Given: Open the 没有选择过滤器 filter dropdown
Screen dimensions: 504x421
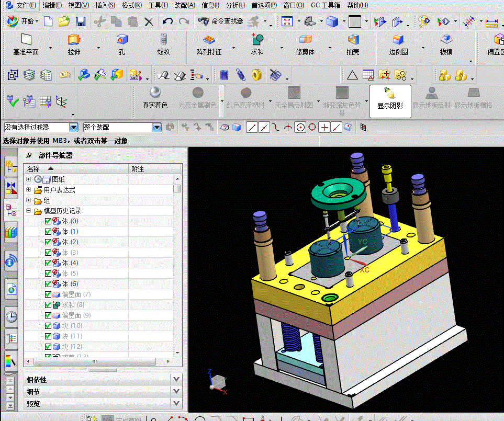Looking at the screenshot, I should click(x=74, y=128).
